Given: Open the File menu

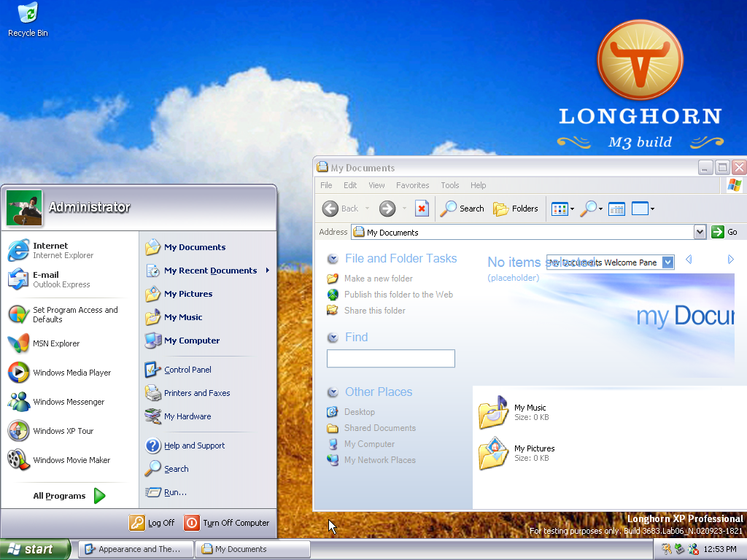Looking at the screenshot, I should [x=326, y=185].
